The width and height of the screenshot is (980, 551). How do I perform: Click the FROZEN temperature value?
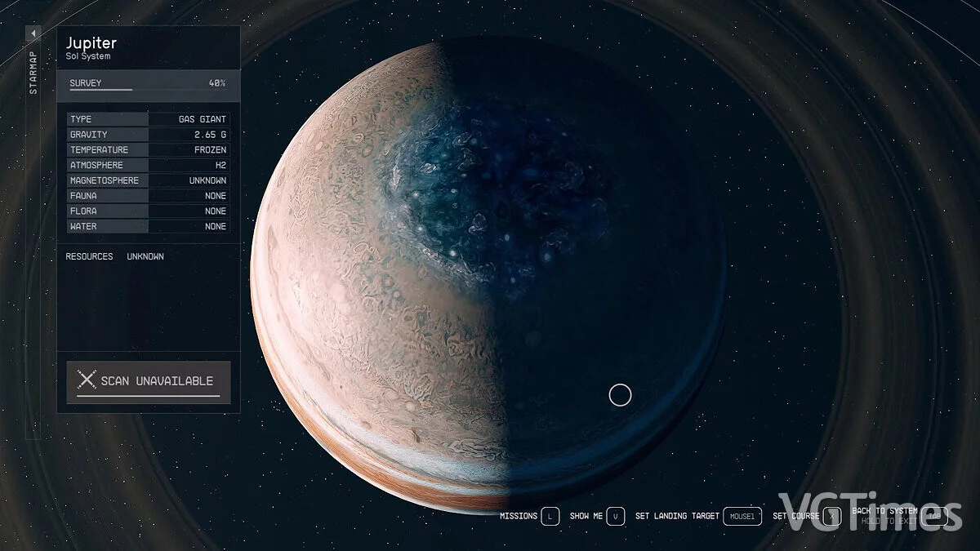tap(210, 150)
